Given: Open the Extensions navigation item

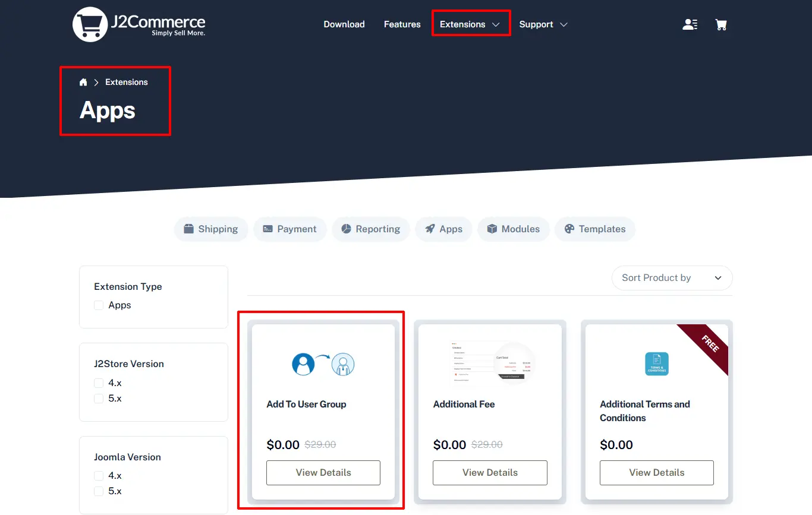Looking at the screenshot, I should coord(462,24).
